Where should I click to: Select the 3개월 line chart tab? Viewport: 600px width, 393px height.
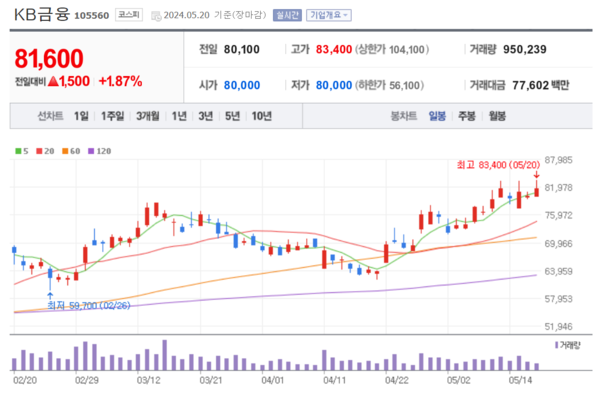tap(148, 116)
